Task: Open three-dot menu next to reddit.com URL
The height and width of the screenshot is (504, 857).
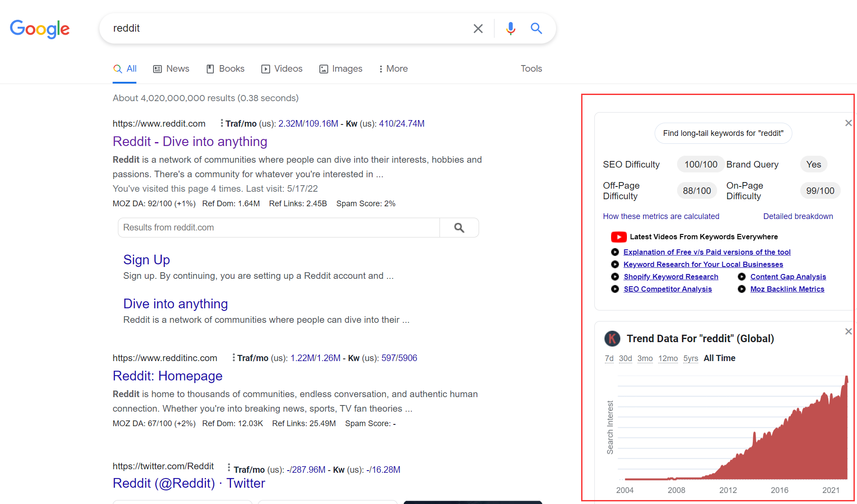Action: coord(221,123)
